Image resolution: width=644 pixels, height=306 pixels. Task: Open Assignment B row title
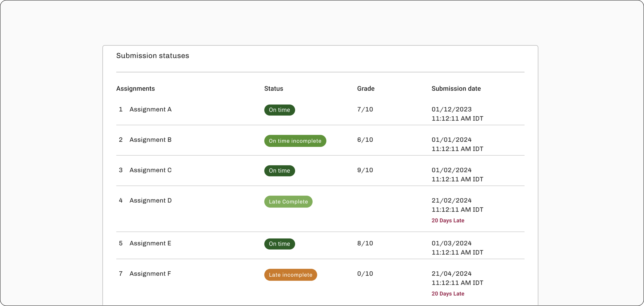pyautogui.click(x=150, y=140)
